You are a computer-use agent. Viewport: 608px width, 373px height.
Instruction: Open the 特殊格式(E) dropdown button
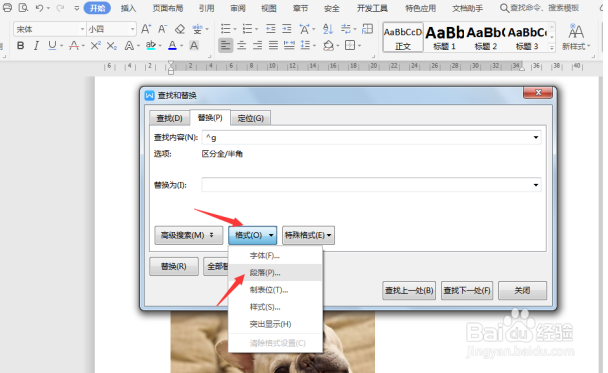pyautogui.click(x=308, y=235)
